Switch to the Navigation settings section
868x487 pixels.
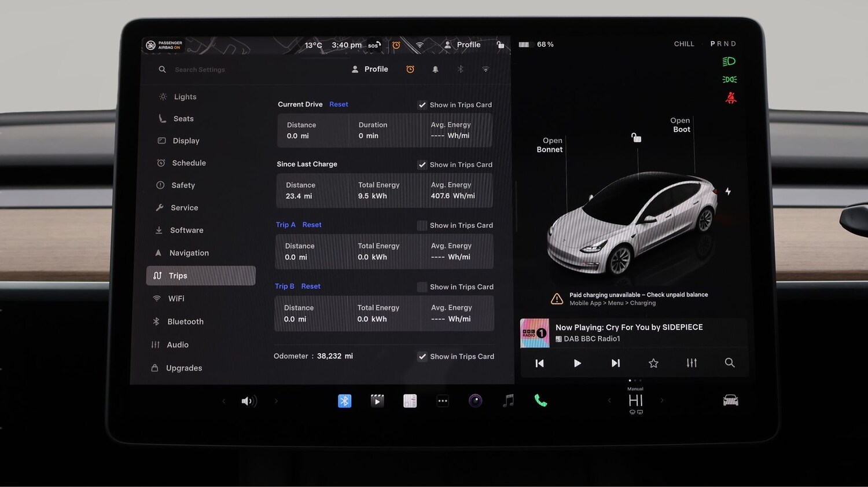[x=189, y=252]
